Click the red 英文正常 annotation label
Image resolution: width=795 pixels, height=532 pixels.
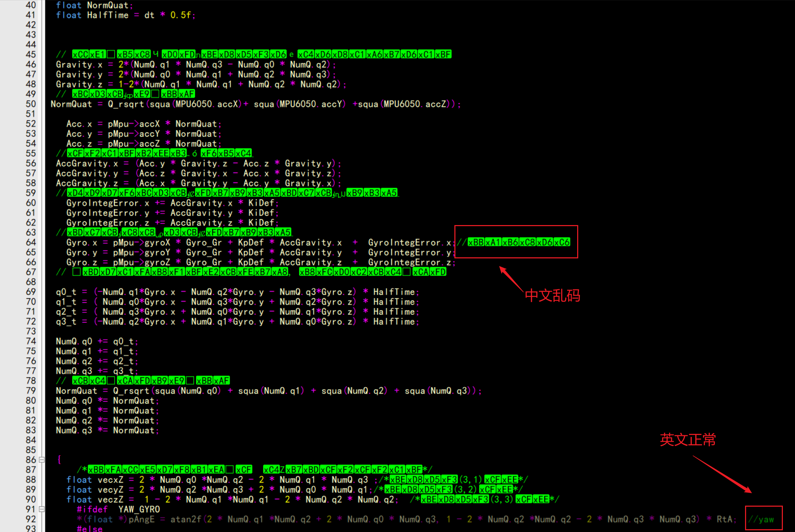(x=687, y=440)
